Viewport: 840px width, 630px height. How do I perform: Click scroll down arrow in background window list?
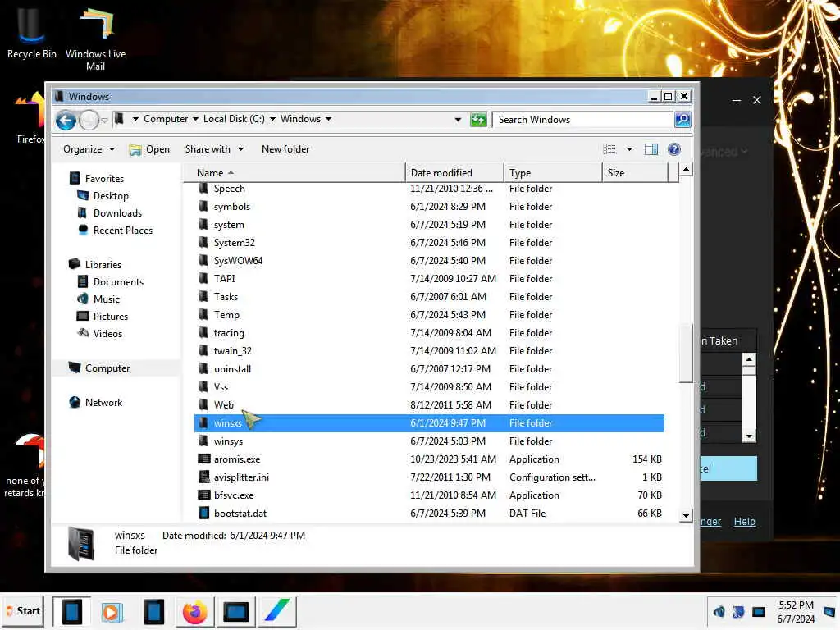749,436
